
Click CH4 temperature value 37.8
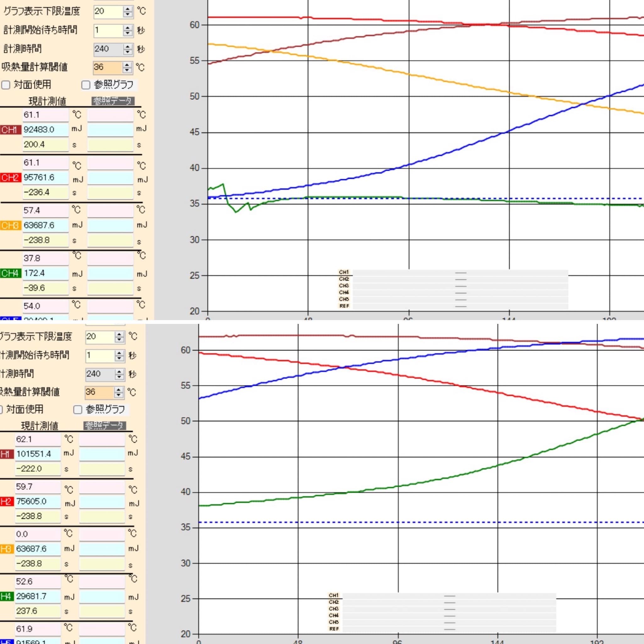tap(46, 259)
